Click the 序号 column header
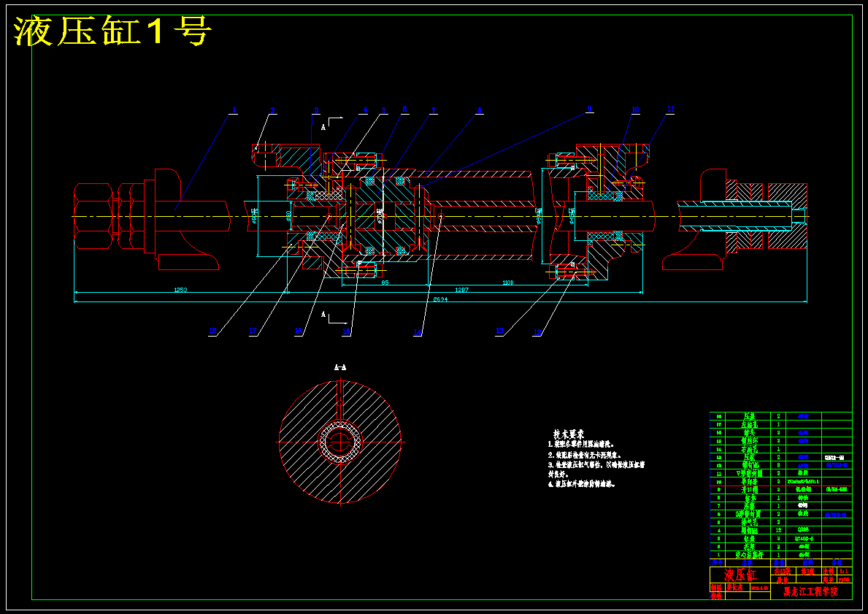This screenshot has width=868, height=614. point(717,562)
